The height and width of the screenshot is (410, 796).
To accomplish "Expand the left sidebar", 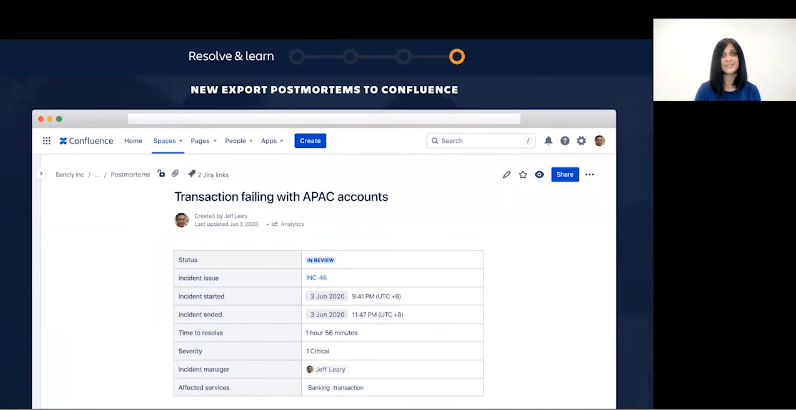I will pos(41,174).
